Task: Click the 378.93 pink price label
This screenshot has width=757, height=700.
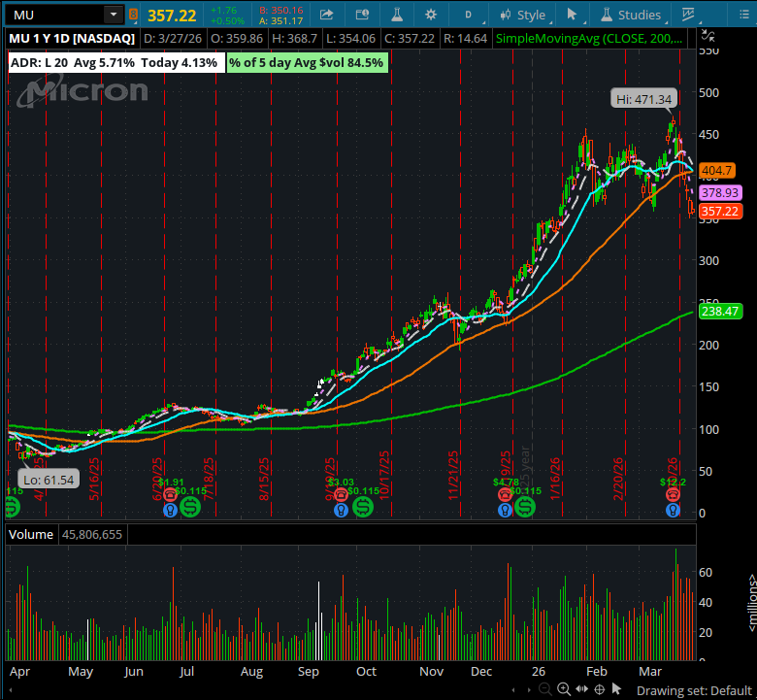Action: [x=720, y=193]
